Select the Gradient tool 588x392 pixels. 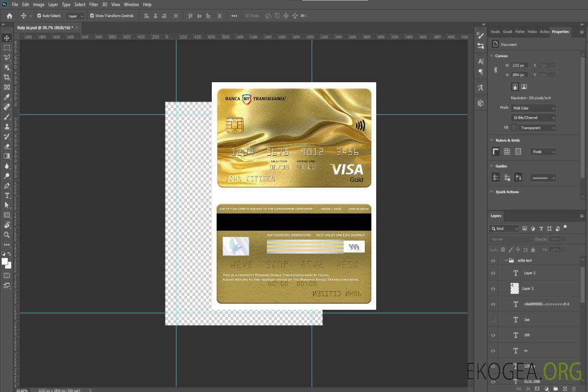pyautogui.click(x=7, y=156)
